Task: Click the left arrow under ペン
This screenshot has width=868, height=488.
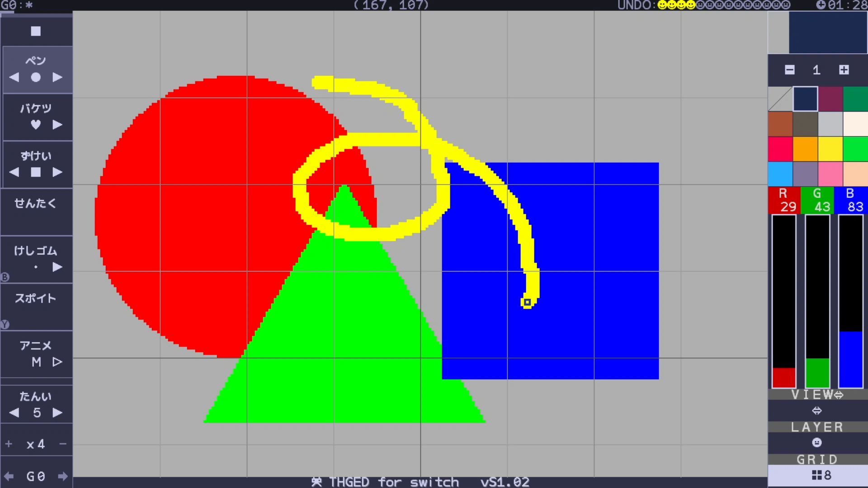Action: tap(14, 77)
